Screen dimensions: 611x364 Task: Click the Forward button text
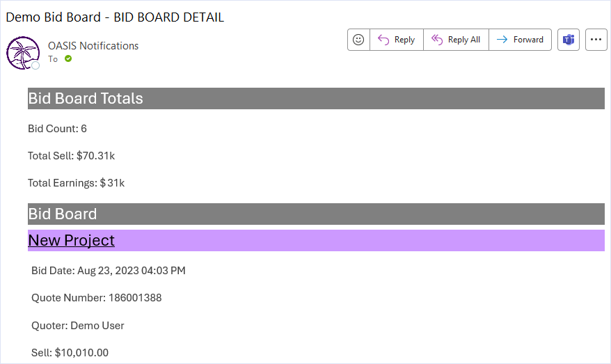pos(528,40)
